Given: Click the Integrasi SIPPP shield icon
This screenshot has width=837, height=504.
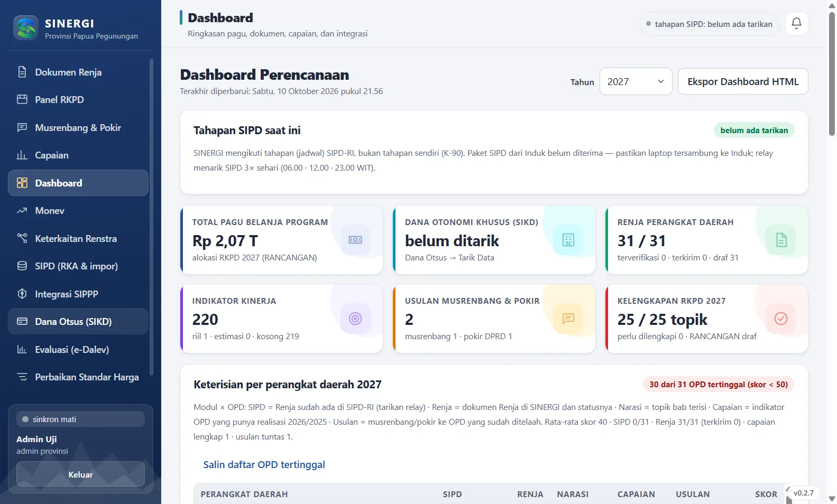Looking at the screenshot, I should (x=22, y=294).
